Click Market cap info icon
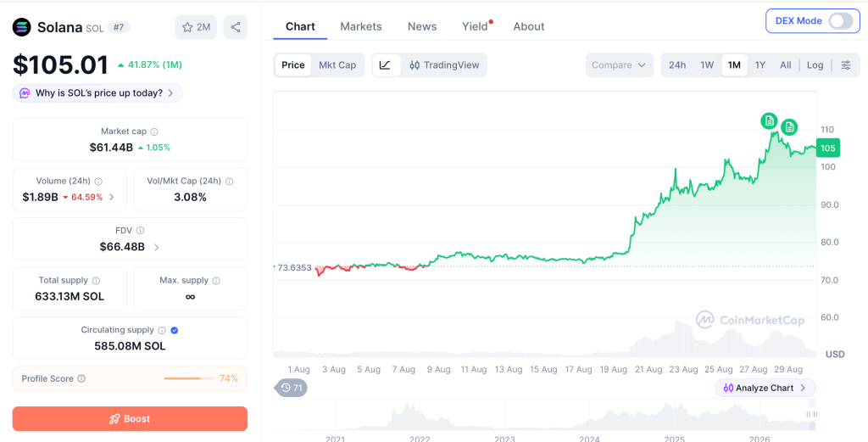This screenshot has width=868, height=442. coord(154,131)
